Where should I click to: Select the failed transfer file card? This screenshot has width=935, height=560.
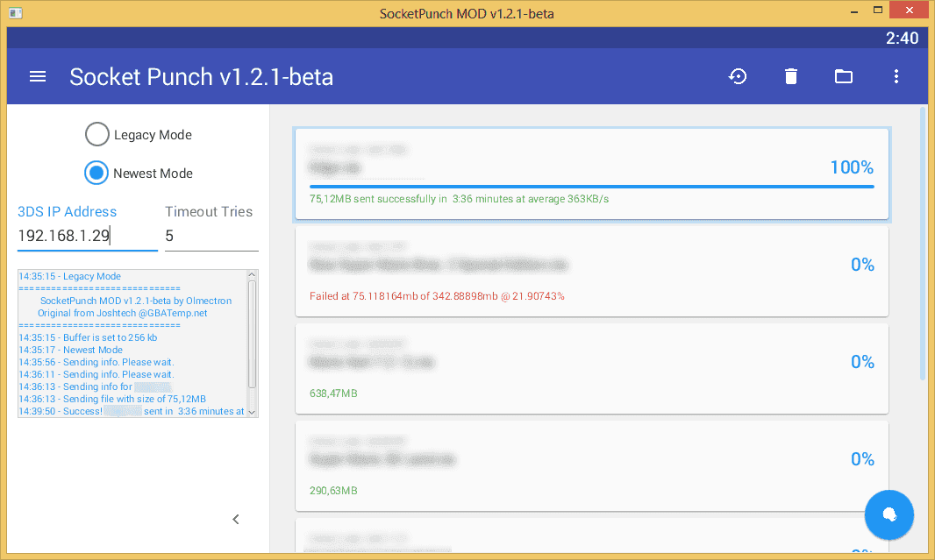(591, 272)
